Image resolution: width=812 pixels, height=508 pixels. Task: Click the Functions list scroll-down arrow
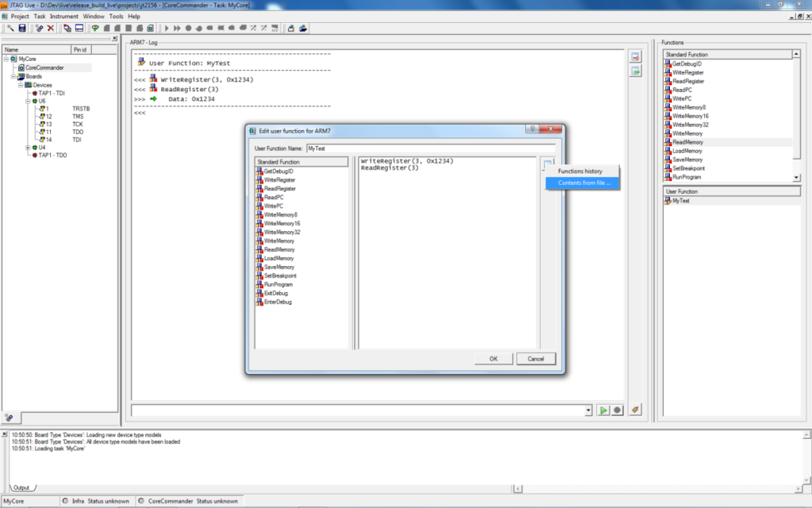point(796,177)
